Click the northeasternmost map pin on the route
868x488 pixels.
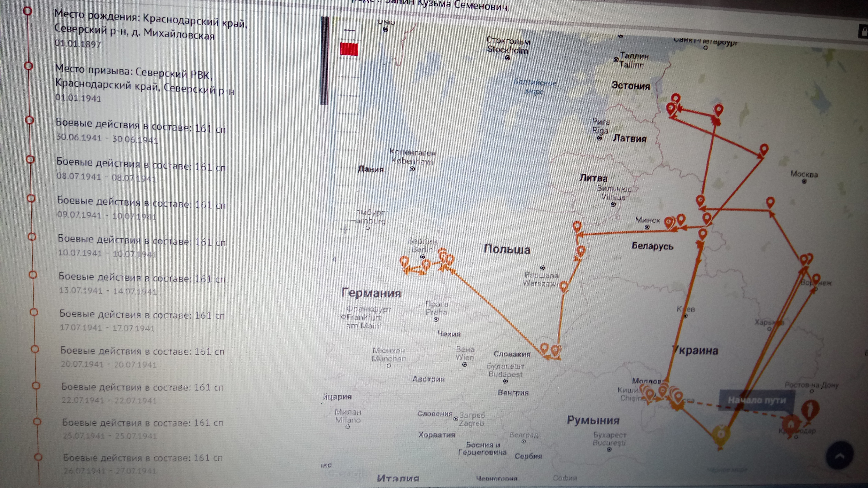pos(764,149)
